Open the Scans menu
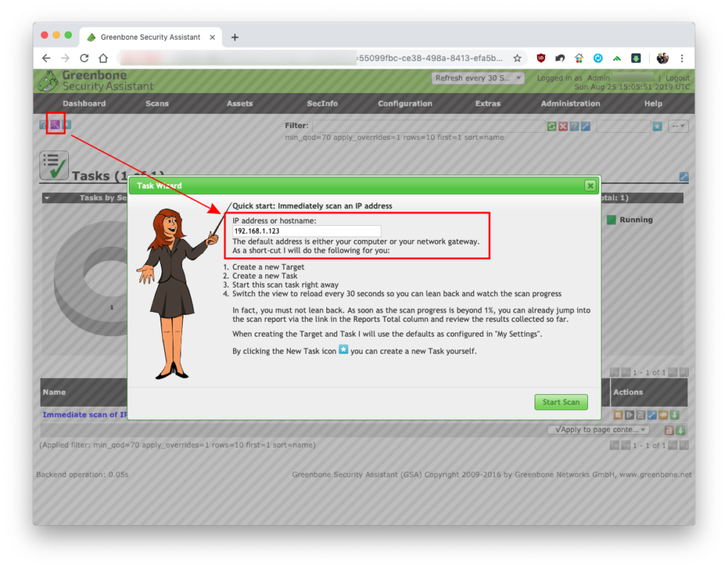728x569 pixels. [x=157, y=104]
